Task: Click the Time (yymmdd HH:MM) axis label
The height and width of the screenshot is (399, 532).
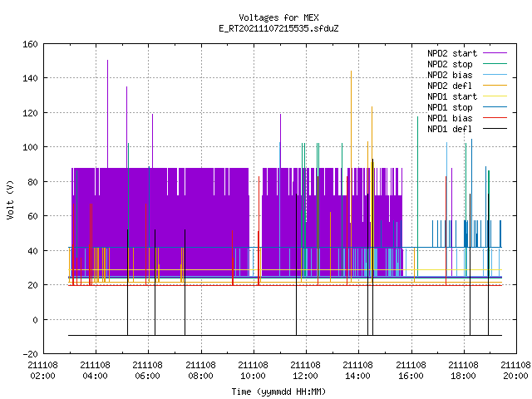Action: coord(278,392)
